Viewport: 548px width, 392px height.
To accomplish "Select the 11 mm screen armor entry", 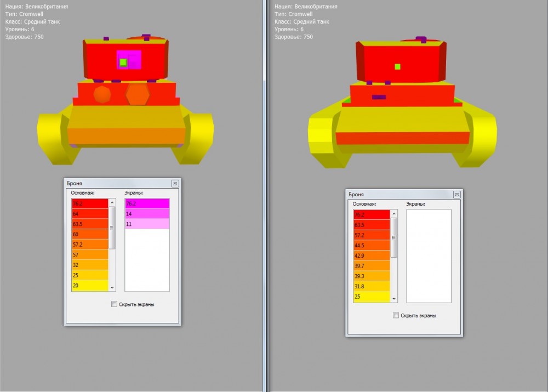I will tap(147, 224).
